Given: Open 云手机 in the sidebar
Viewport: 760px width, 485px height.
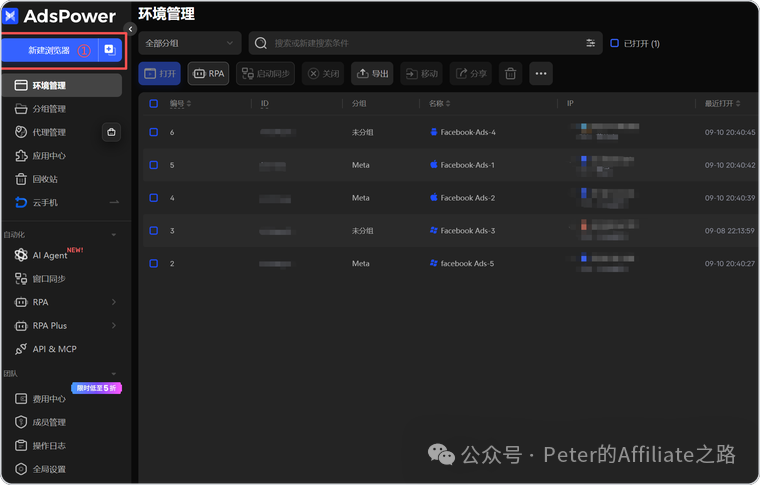Looking at the screenshot, I should point(45,203).
